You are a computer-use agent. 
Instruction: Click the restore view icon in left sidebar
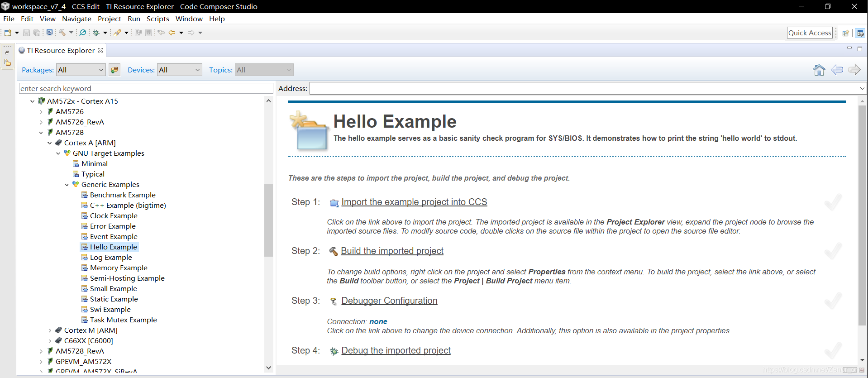(7, 53)
